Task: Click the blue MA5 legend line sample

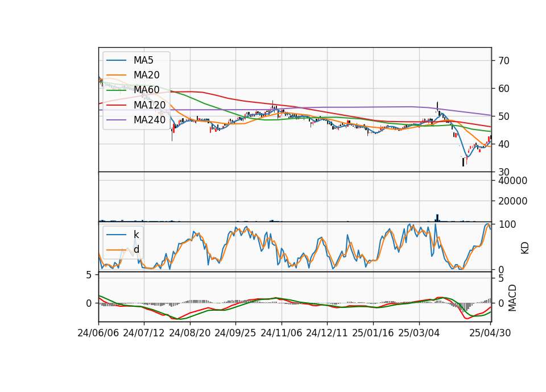Action: click(116, 60)
